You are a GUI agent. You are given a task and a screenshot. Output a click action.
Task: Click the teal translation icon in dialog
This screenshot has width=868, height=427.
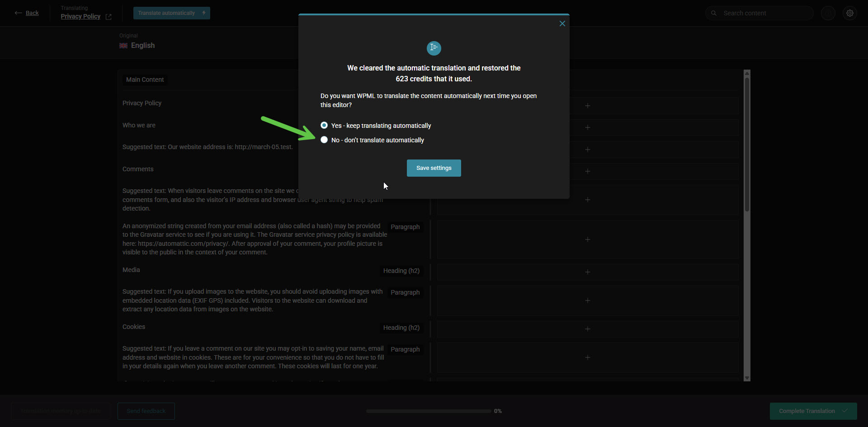(x=434, y=48)
